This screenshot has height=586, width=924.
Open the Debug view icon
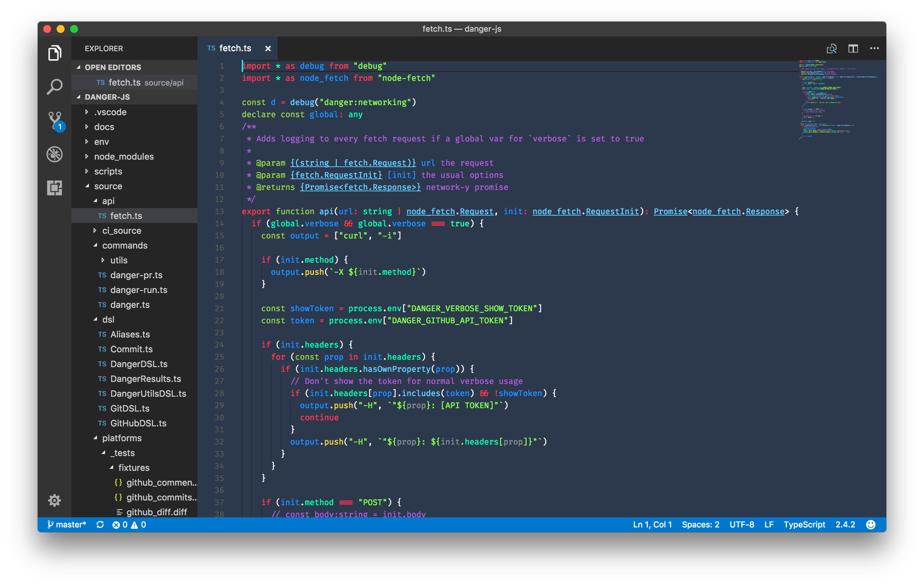point(55,154)
